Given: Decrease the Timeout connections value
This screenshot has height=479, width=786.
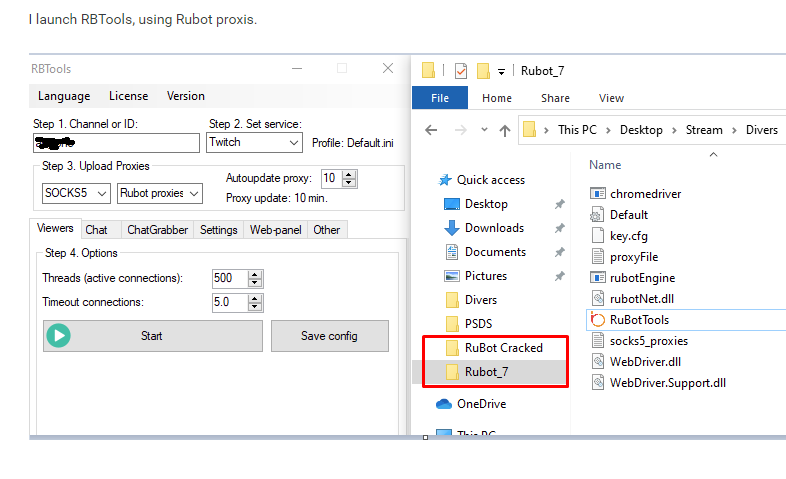Looking at the screenshot, I should pyautogui.click(x=255, y=306).
